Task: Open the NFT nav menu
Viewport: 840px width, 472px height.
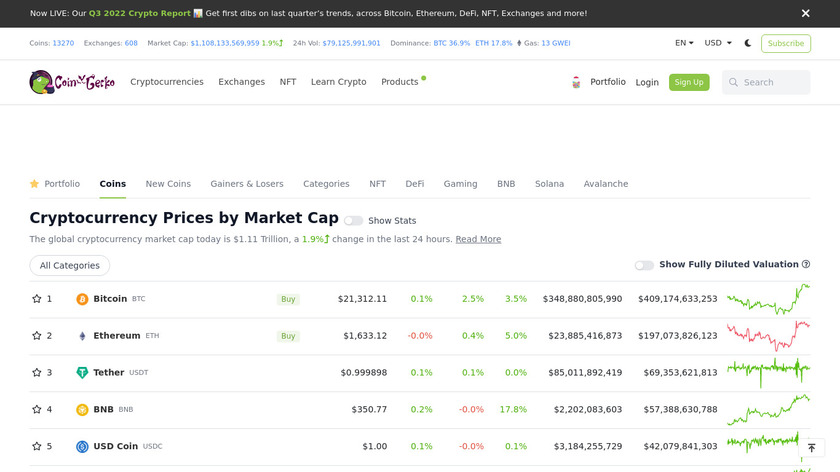Action: (x=288, y=82)
